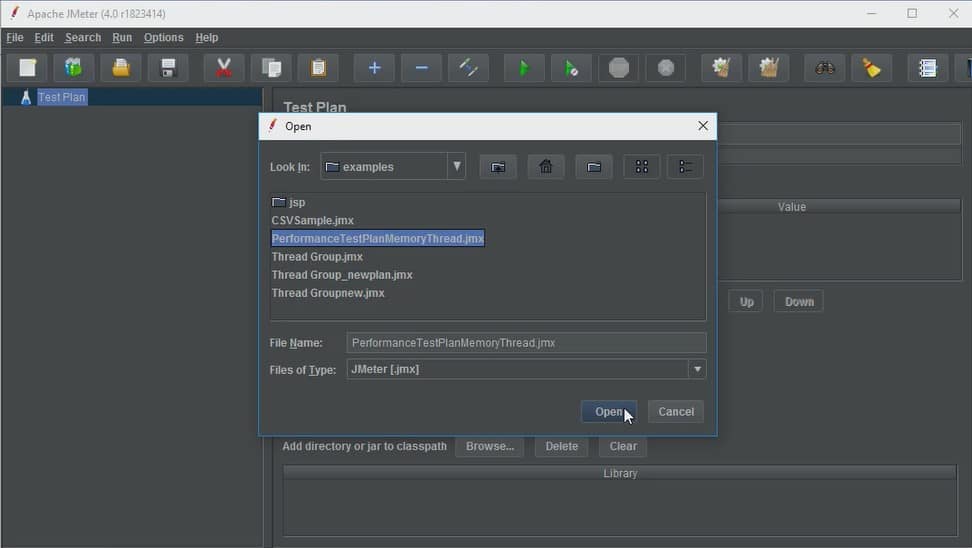Switch file chooser to Details view
This screenshot has width=972, height=548.
point(686,167)
